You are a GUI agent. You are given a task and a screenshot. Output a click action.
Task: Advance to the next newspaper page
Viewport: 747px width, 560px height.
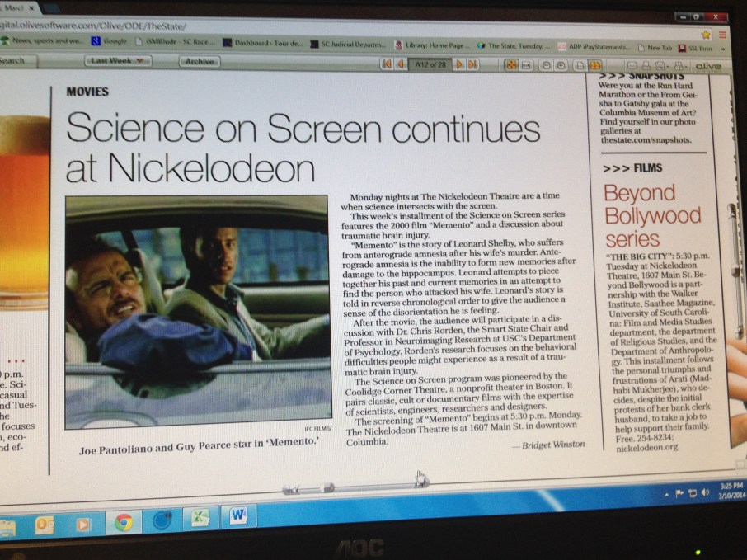point(458,64)
